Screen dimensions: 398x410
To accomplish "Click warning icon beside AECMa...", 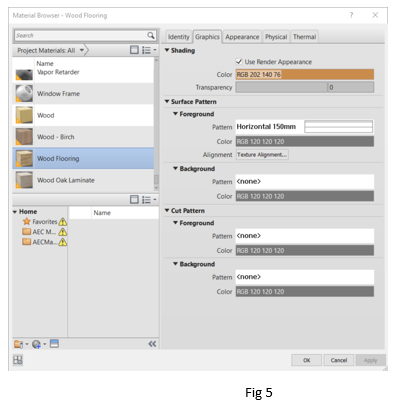I will tap(63, 242).
